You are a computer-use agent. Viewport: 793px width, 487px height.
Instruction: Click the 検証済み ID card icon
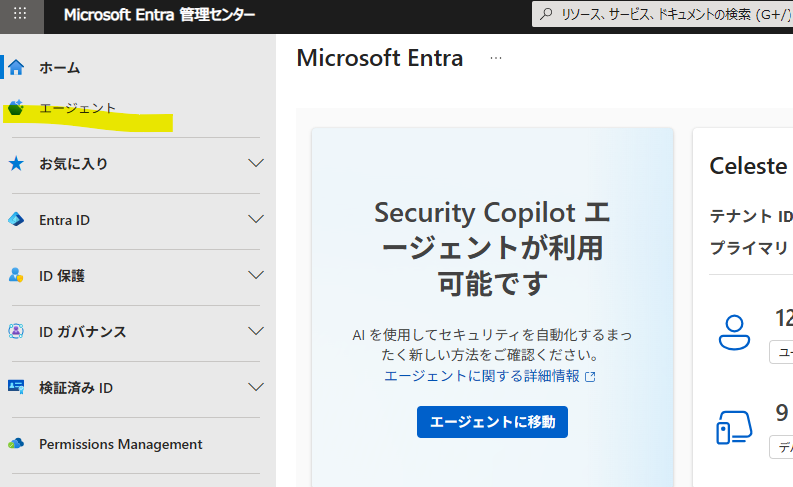tap(16, 387)
